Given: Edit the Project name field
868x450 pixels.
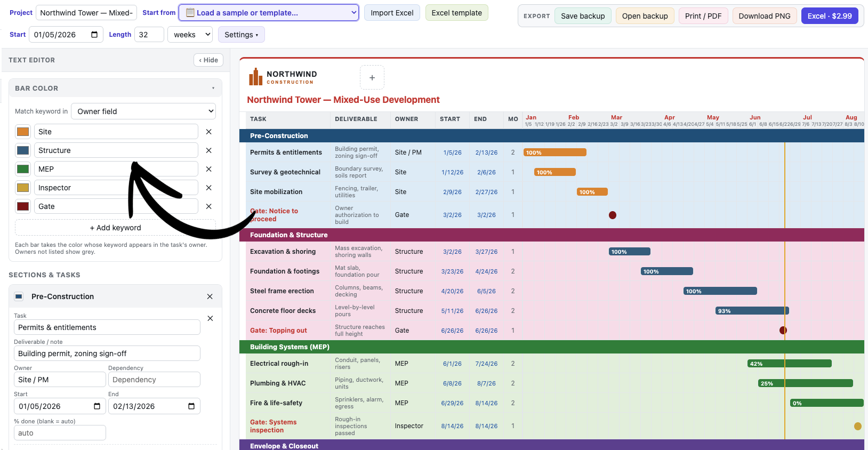Looking at the screenshot, I should coord(86,13).
